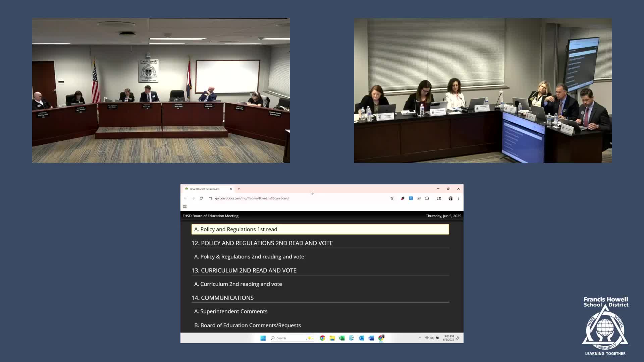Open a new browser tab
Image resolution: width=644 pixels, height=362 pixels.
click(239, 189)
